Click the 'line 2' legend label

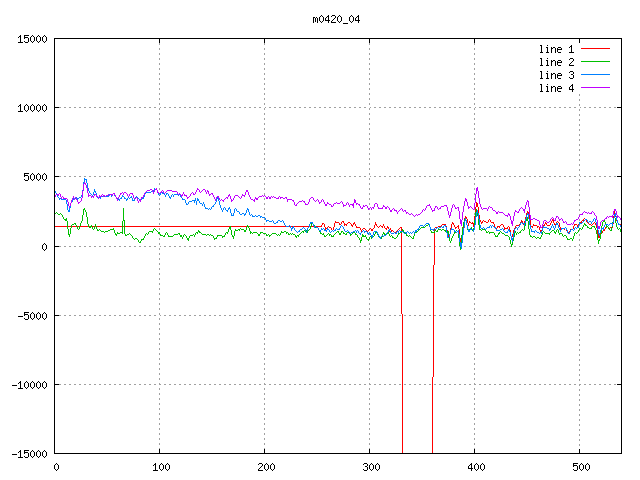pos(557,62)
